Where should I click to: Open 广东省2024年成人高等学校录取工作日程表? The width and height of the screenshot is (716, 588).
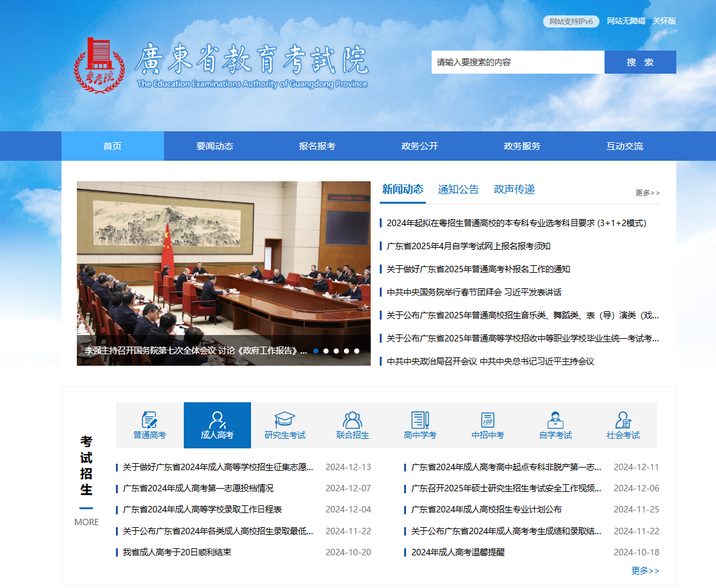pos(202,509)
